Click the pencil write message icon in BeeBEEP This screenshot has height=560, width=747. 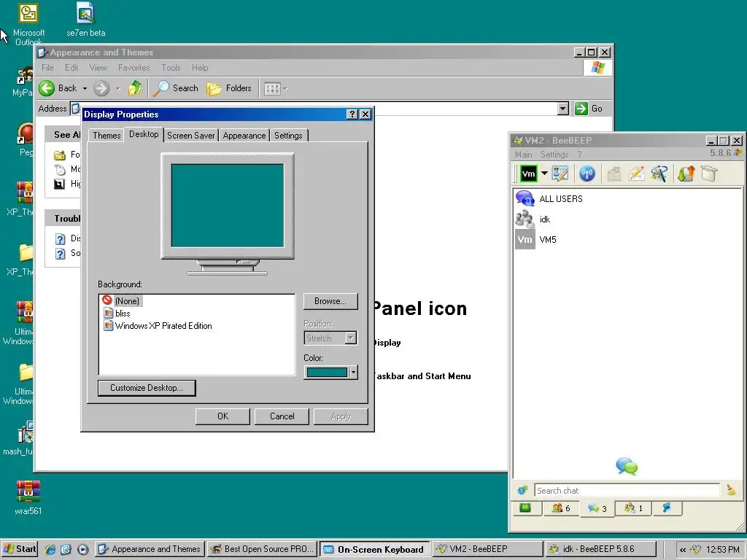[x=636, y=174]
